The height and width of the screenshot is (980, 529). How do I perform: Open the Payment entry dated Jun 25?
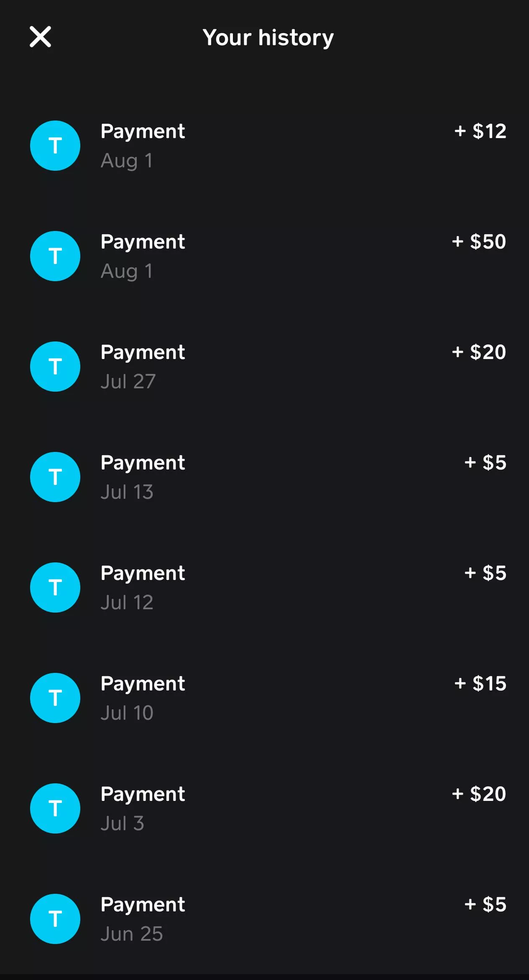143,905
